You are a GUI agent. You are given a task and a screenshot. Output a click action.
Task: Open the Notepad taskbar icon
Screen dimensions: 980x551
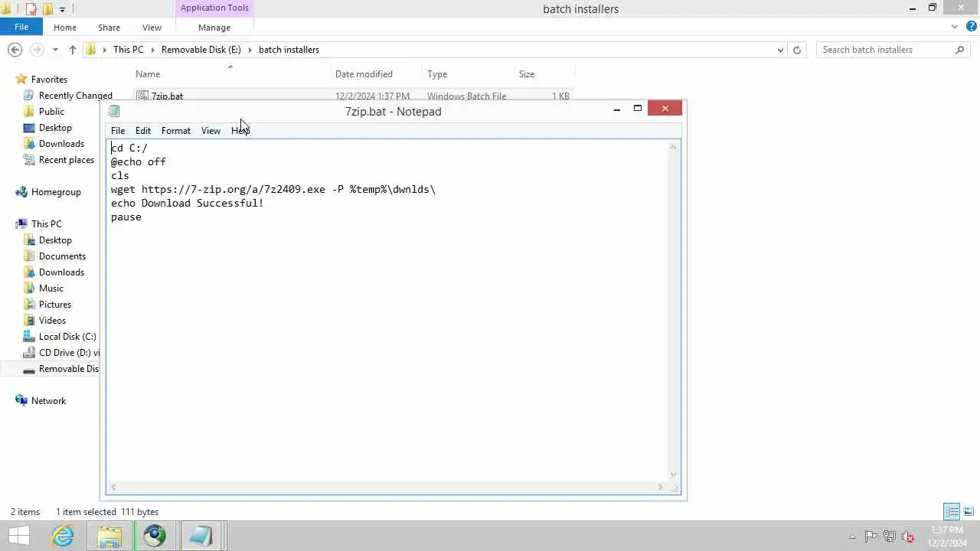pyautogui.click(x=201, y=536)
